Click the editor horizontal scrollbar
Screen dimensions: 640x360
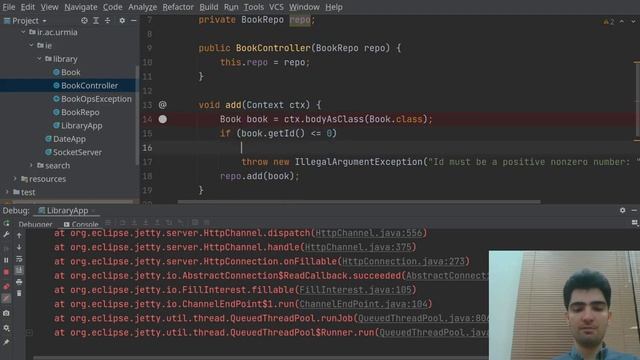point(359,202)
